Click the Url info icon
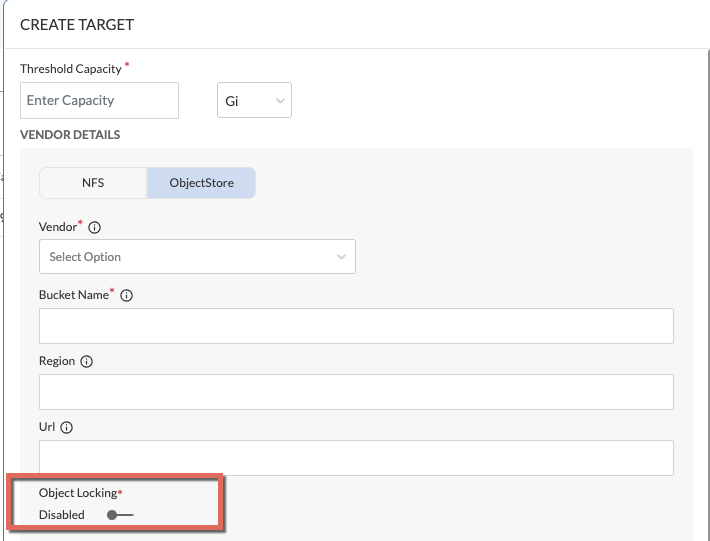The image size is (710, 541). click(67, 428)
